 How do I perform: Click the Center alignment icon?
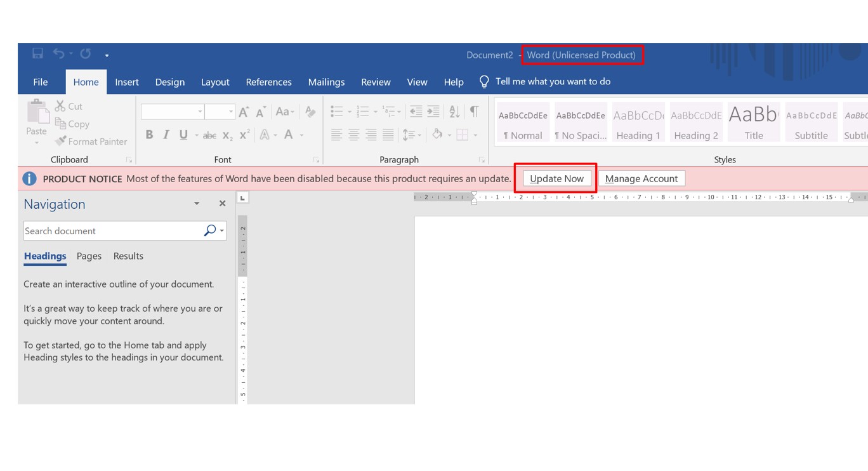[353, 135]
